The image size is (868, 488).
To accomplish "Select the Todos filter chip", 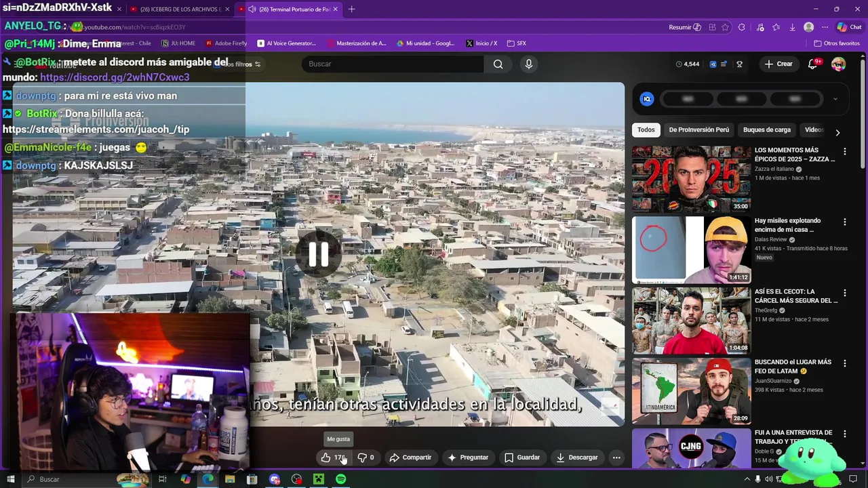I will (x=646, y=129).
